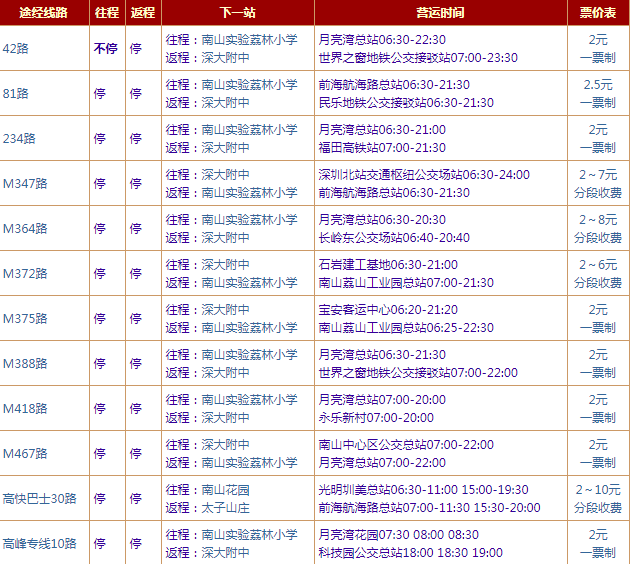Screen dimensions: 630x564
Task: Open the 高快巴士30路 route link
Action: point(40,498)
